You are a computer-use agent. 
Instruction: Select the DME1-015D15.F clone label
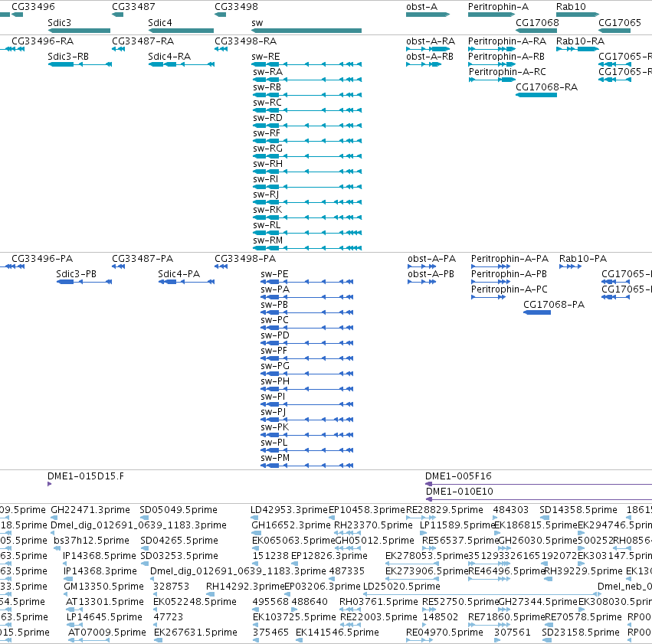(x=86, y=476)
